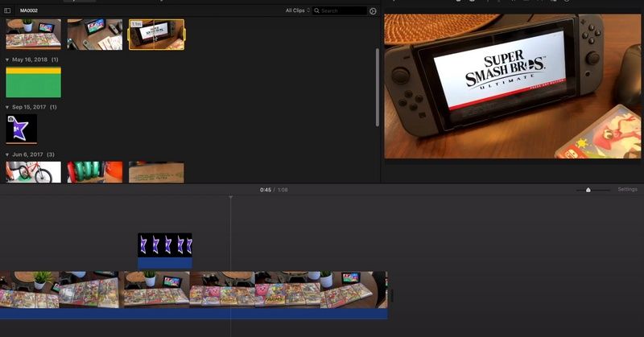Click the timeline playhead marker
The image size is (644, 337).
point(231,197)
